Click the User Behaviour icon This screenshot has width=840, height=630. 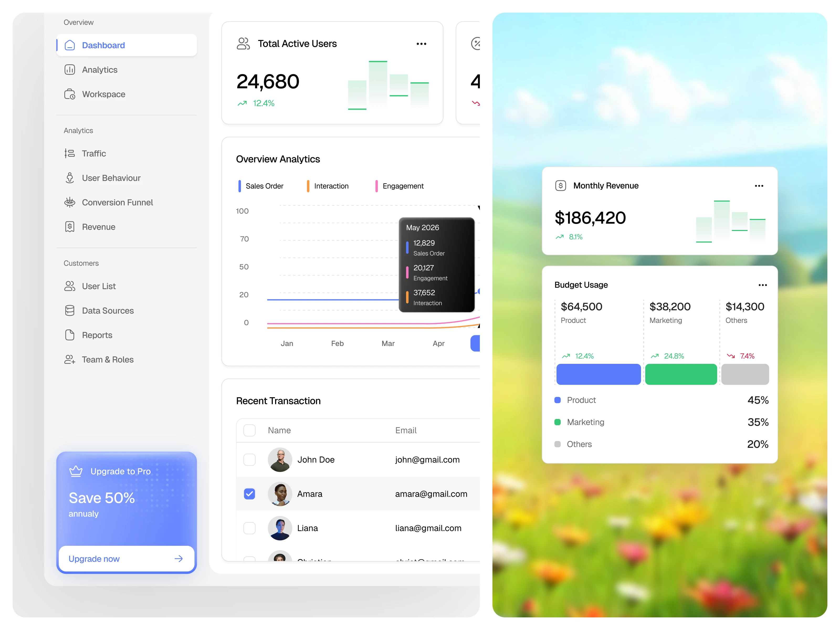70,178
